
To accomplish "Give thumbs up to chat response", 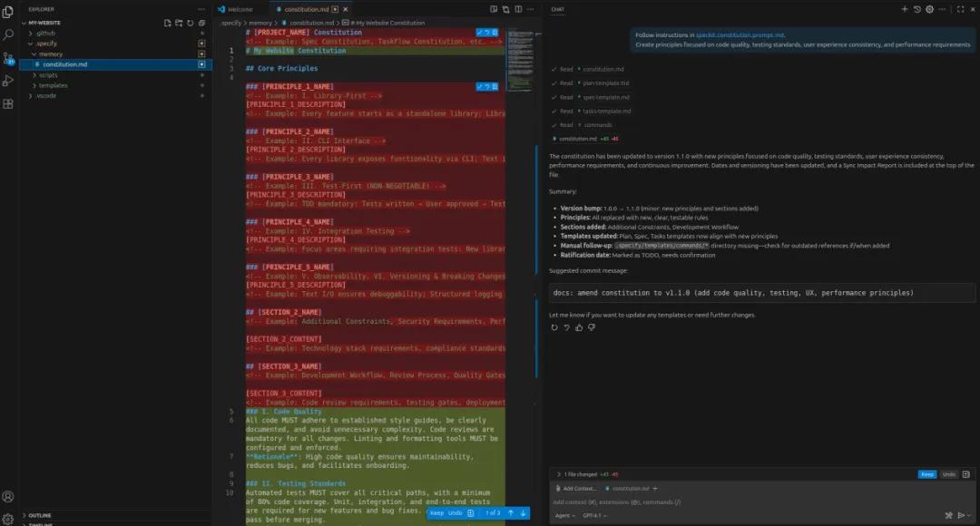I will click(579, 327).
